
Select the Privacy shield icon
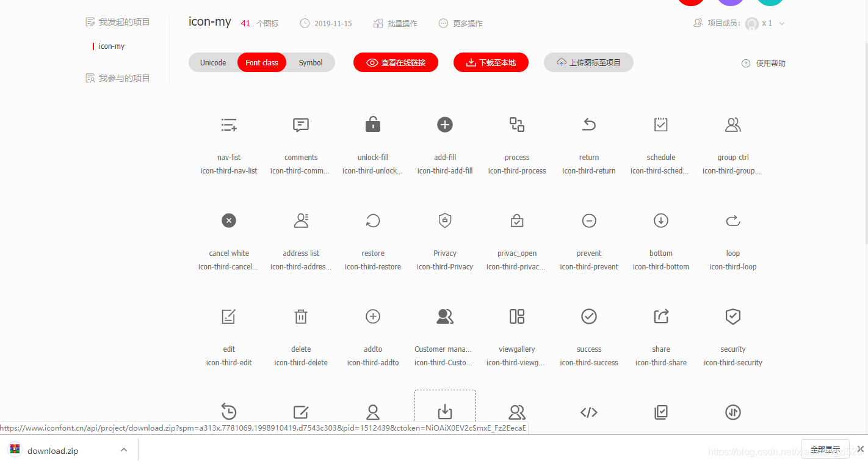coord(445,221)
